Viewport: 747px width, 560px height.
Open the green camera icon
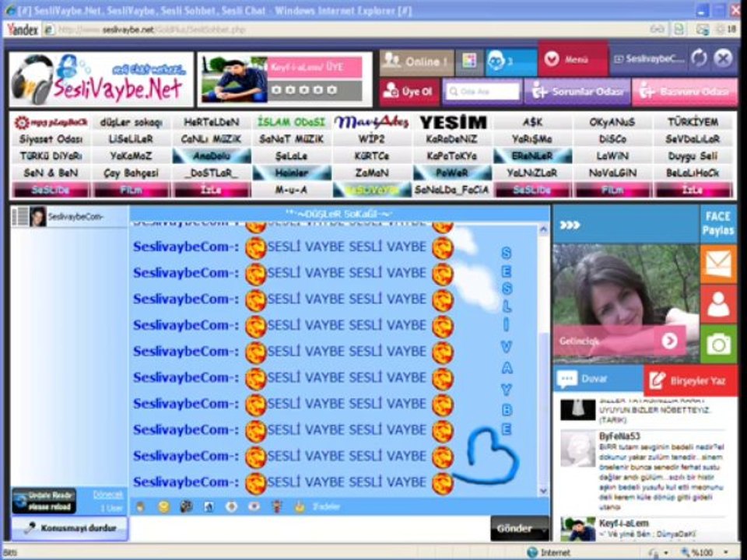tap(718, 344)
